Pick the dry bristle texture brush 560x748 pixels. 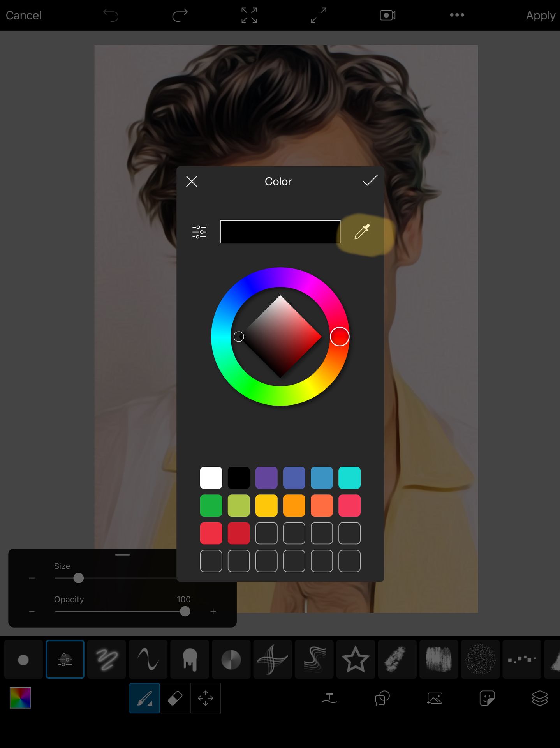click(x=439, y=660)
